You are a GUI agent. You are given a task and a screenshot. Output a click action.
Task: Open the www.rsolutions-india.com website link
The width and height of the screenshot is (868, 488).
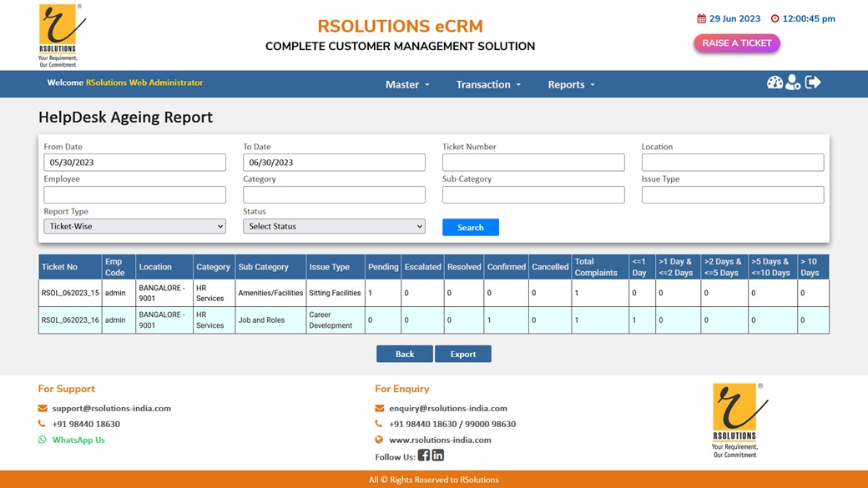tap(440, 440)
